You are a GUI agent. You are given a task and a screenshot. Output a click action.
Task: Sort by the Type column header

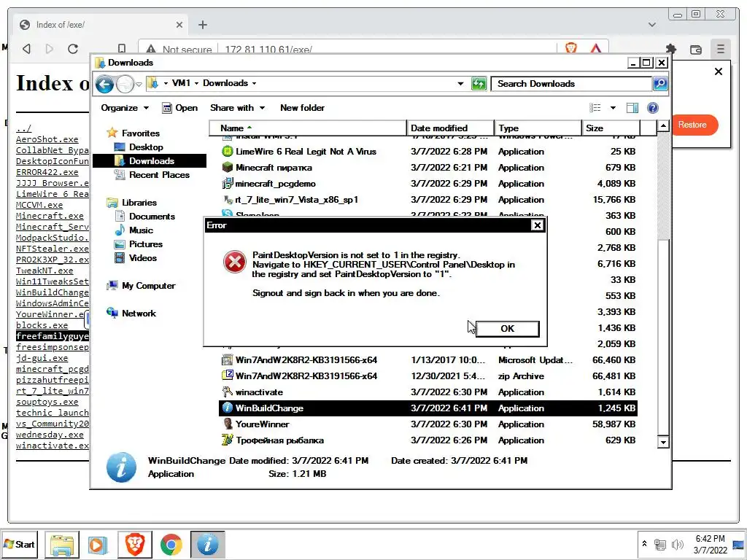tap(538, 128)
